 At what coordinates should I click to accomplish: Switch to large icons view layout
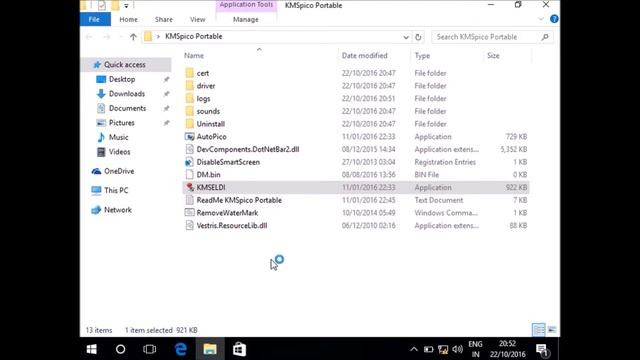[552, 329]
